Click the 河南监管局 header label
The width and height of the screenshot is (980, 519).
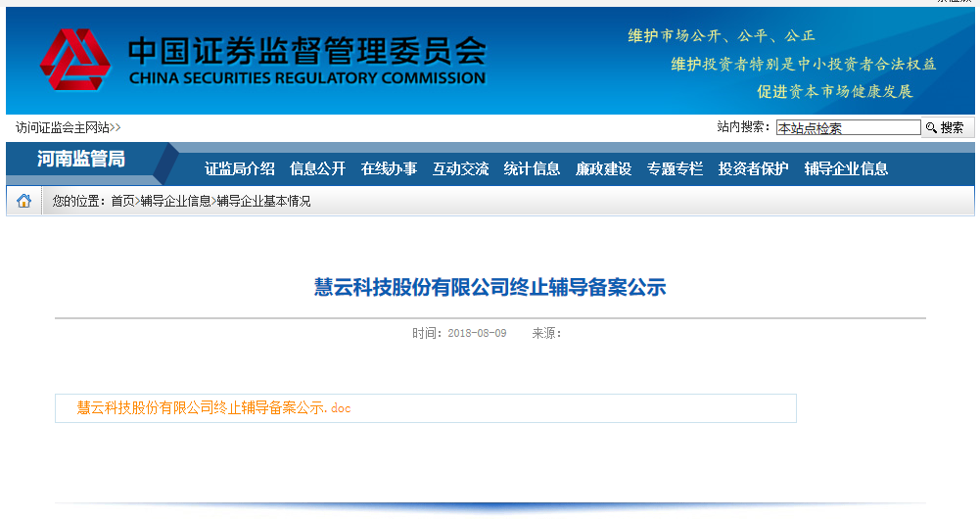[x=81, y=159]
